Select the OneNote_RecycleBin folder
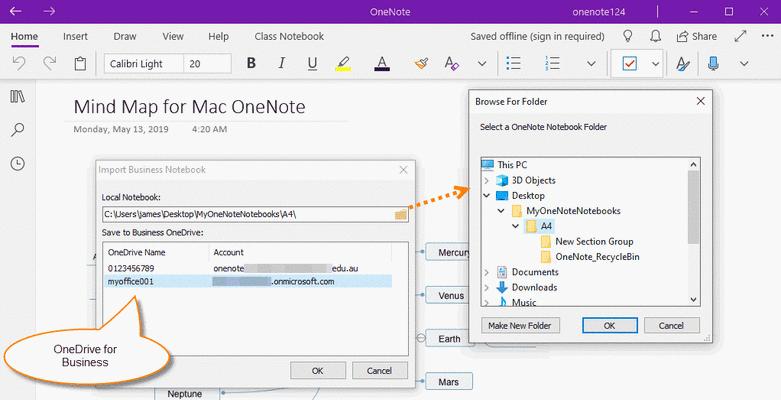Viewport: 781px width, 400px height. [597, 257]
